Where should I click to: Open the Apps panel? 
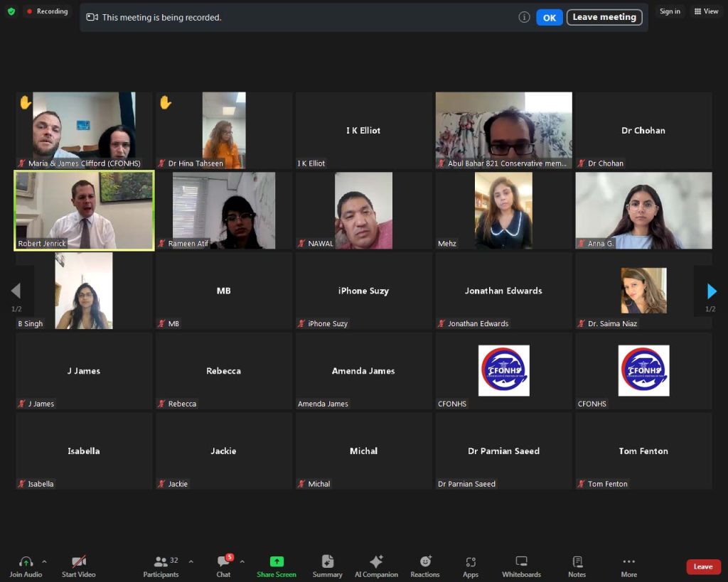[470, 566]
